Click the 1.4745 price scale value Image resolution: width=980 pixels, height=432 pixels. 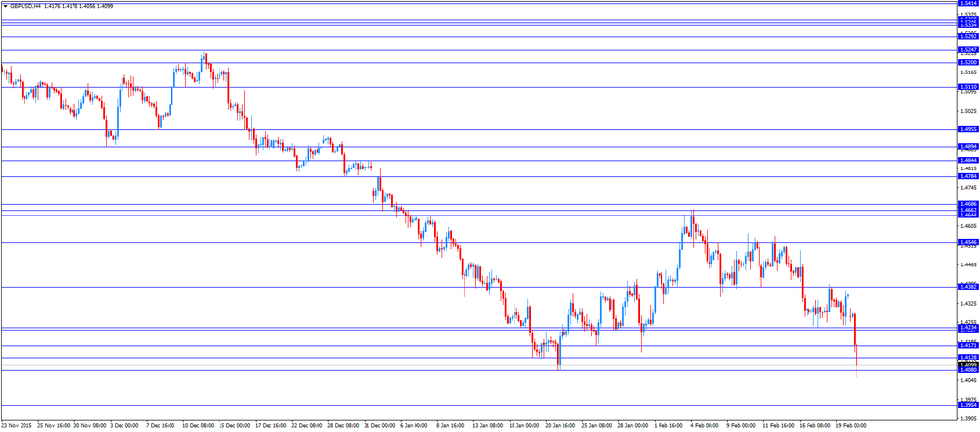969,187
